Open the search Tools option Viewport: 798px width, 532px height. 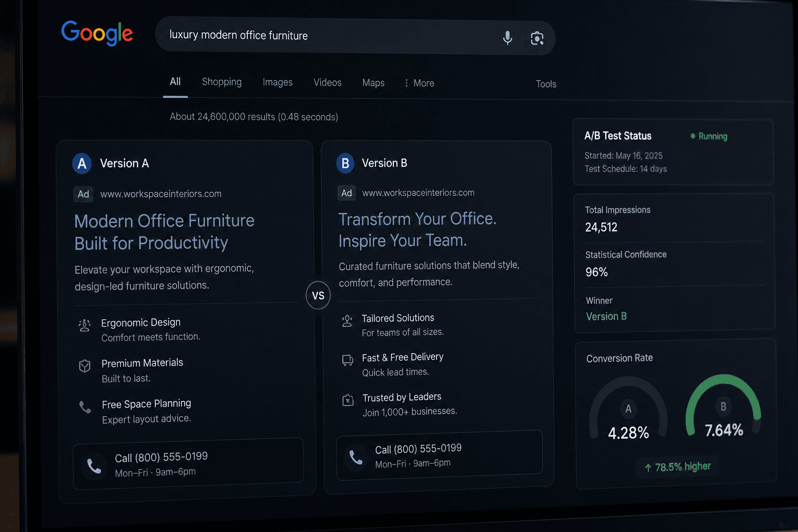click(x=546, y=84)
